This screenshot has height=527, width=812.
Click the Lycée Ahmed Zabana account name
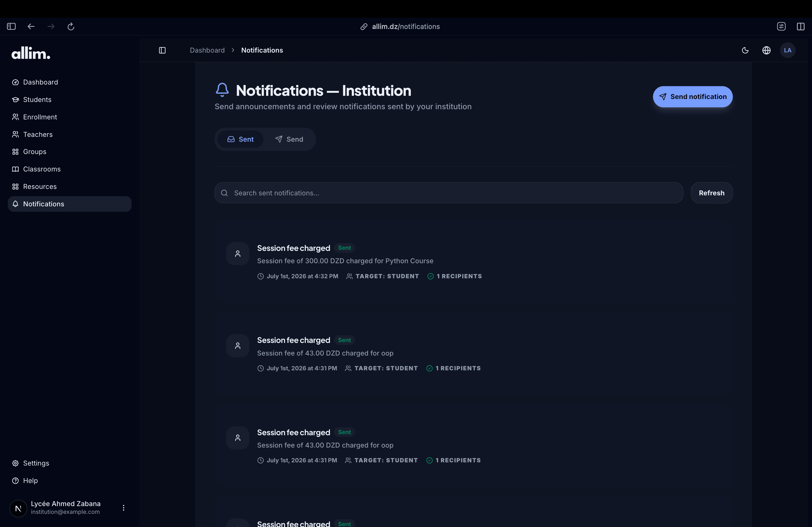pos(66,503)
